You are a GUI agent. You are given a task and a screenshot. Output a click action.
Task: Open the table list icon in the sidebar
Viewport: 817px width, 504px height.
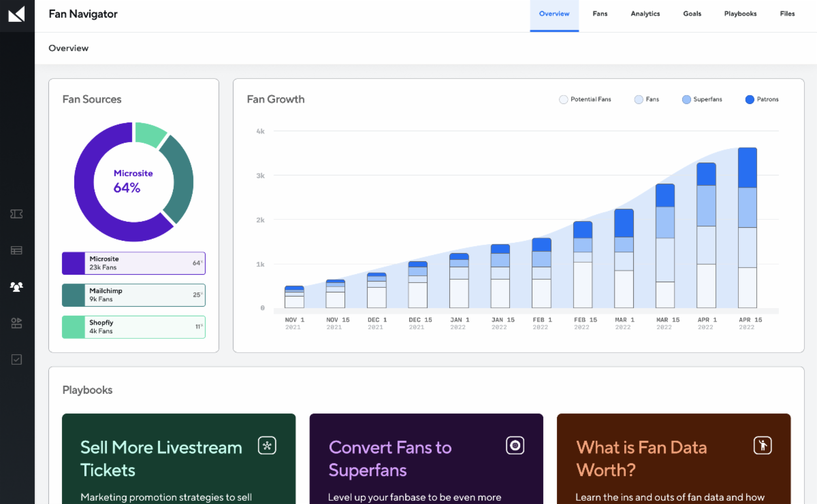(17, 250)
